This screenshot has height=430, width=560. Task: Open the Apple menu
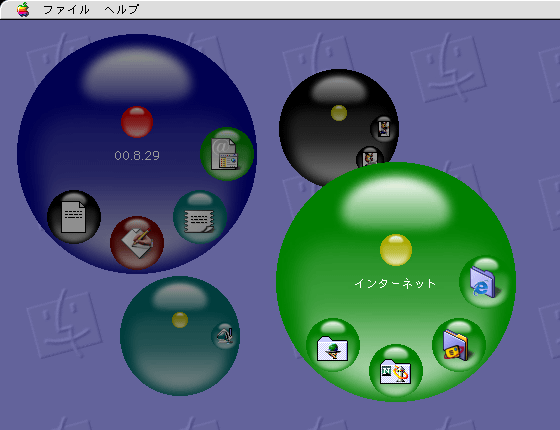pos(23,9)
